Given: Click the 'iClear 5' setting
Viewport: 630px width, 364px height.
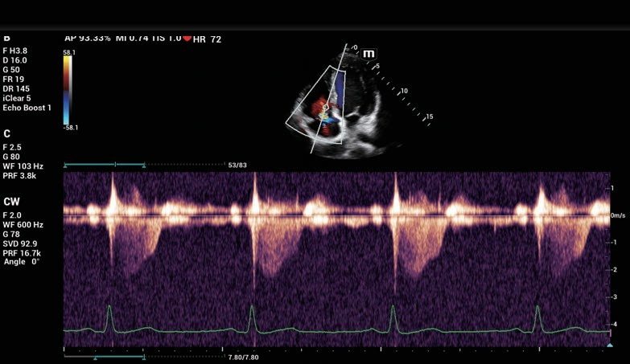Looking at the screenshot, I should click(x=16, y=98).
